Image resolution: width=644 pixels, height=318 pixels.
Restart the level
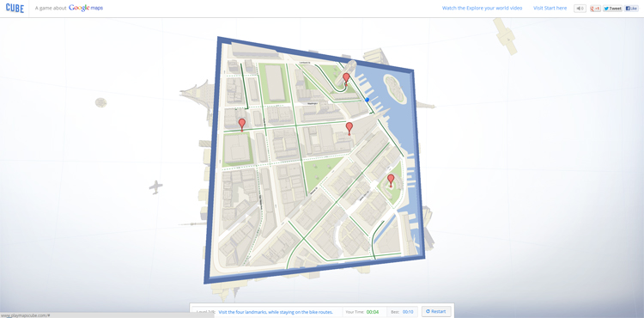(436, 311)
